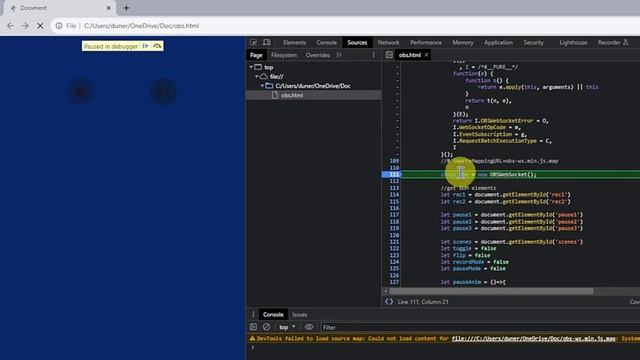The image size is (640, 360).
Task: Click line with getElementById('scenes')
Action: [x=511, y=242]
